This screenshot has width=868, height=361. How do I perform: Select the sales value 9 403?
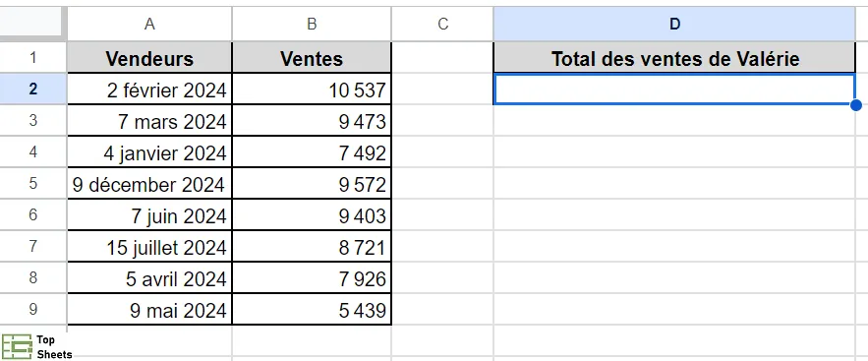pos(312,214)
